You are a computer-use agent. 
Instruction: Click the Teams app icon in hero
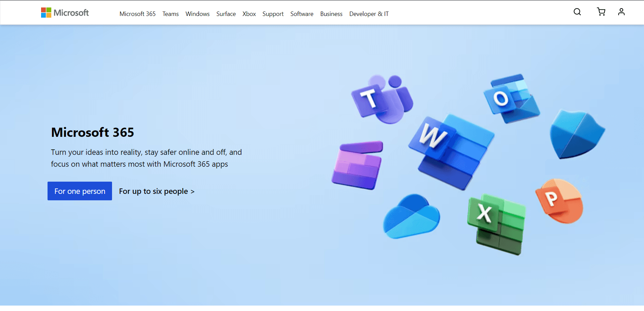[382, 99]
